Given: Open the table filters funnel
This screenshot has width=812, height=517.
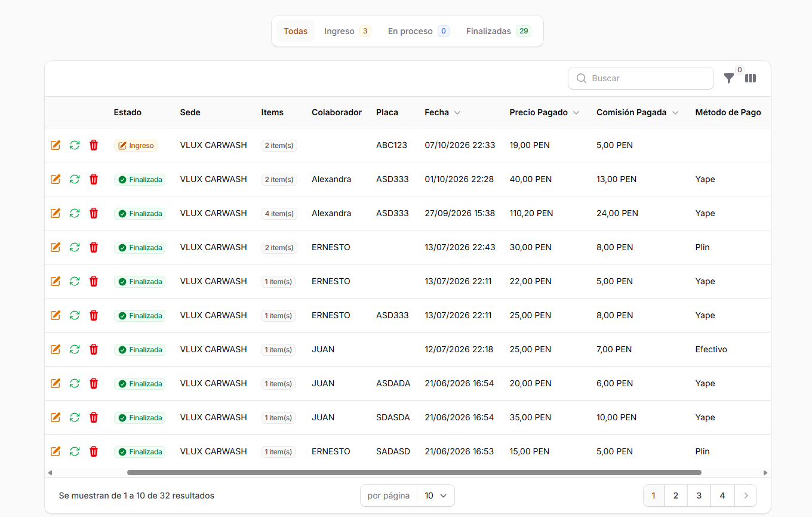Looking at the screenshot, I should coord(729,78).
